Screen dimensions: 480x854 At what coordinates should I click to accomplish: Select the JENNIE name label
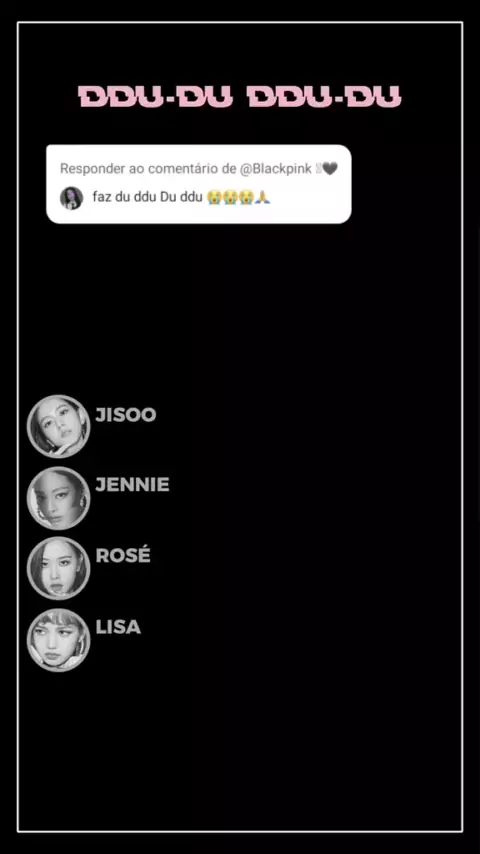tap(132, 485)
